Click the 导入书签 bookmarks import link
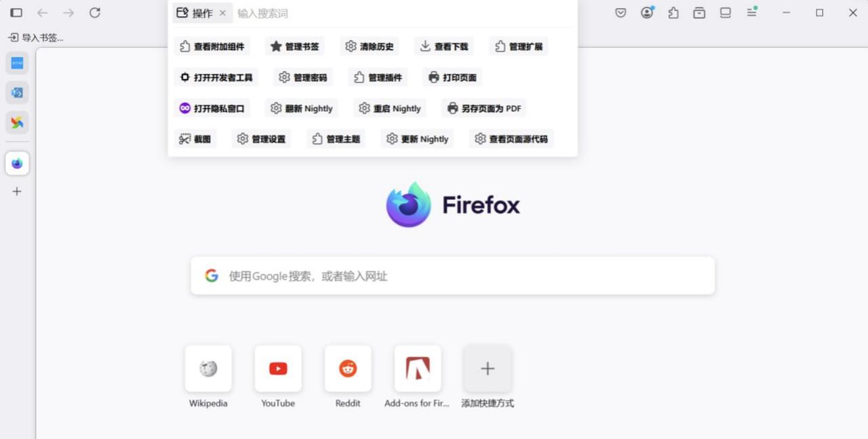 click(x=36, y=38)
